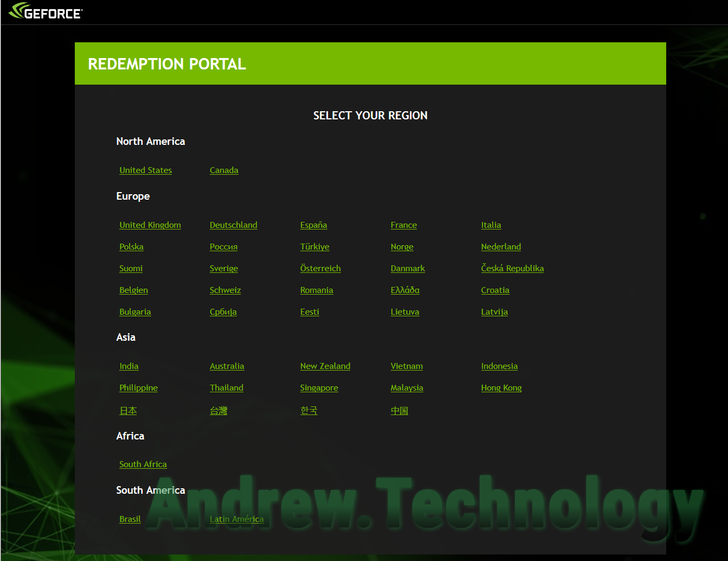
Task: Open Sverige region page
Action: point(224,269)
